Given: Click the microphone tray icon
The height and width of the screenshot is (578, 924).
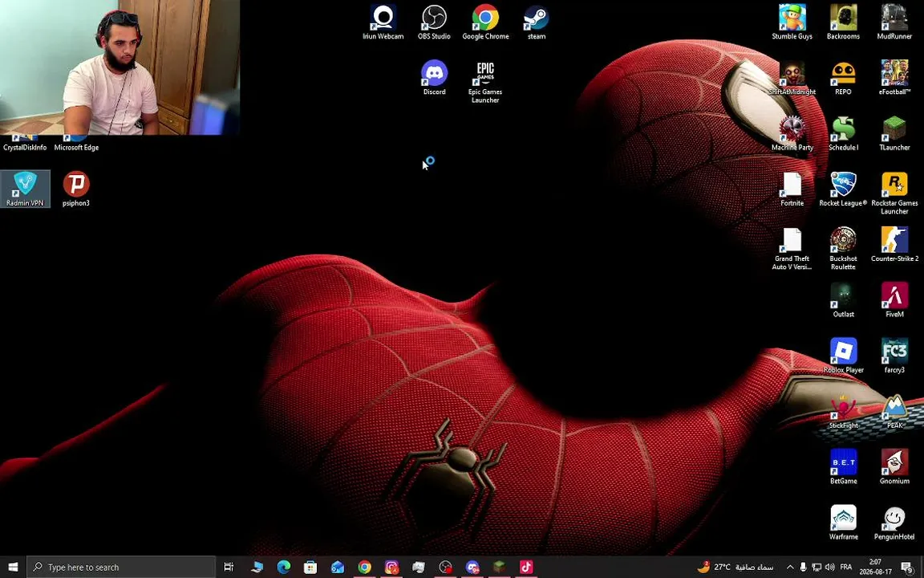Looking at the screenshot, I should (803, 567).
